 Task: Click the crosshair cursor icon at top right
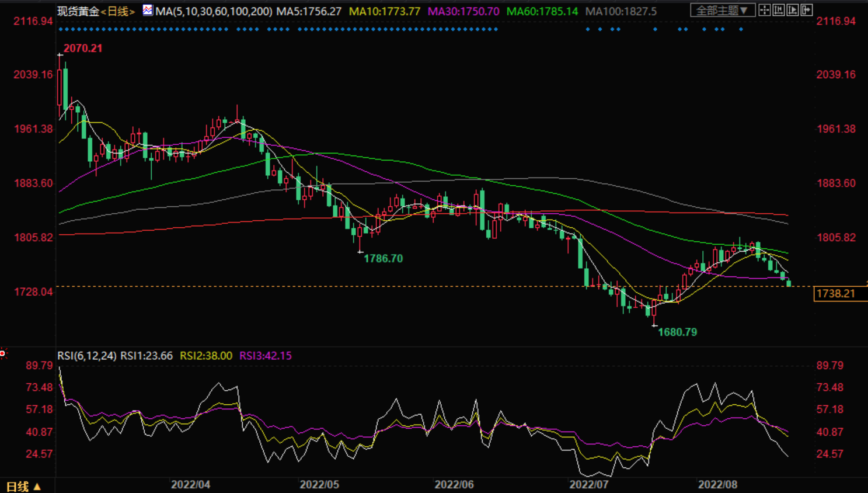tap(764, 10)
